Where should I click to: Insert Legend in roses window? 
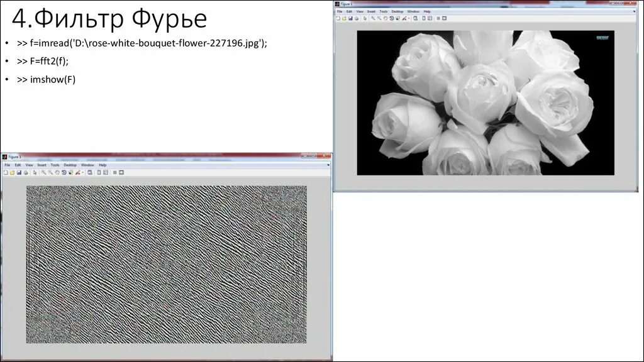coord(430,18)
